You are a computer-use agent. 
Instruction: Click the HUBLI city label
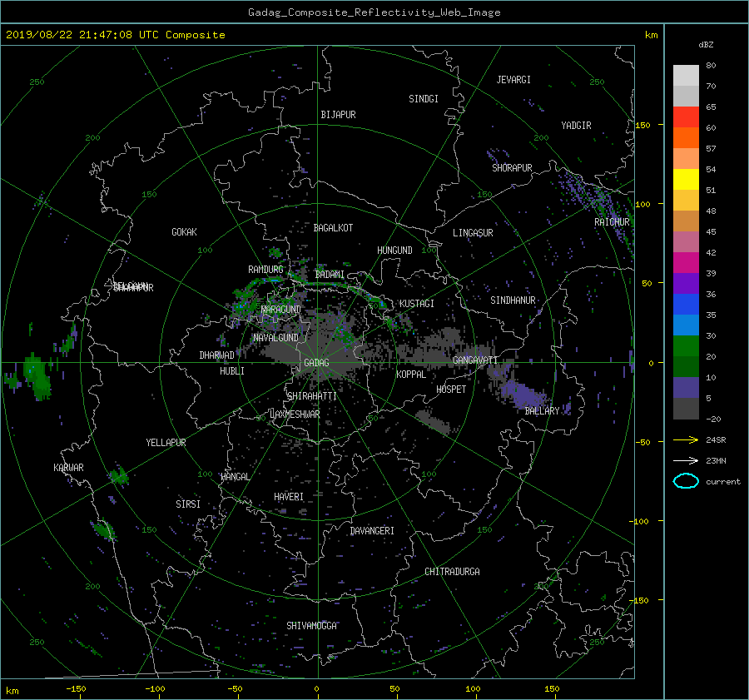(231, 370)
